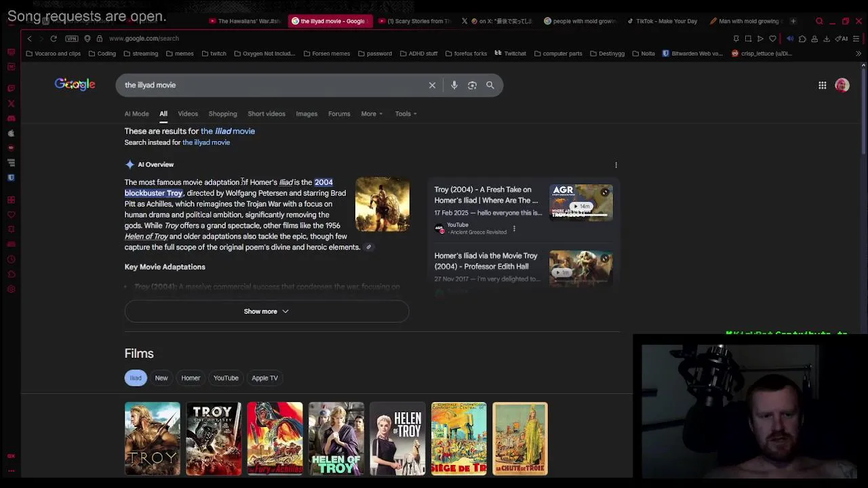This screenshot has height=488, width=868.
Task: Select the Apple TV films filter chip
Action: coord(264,378)
